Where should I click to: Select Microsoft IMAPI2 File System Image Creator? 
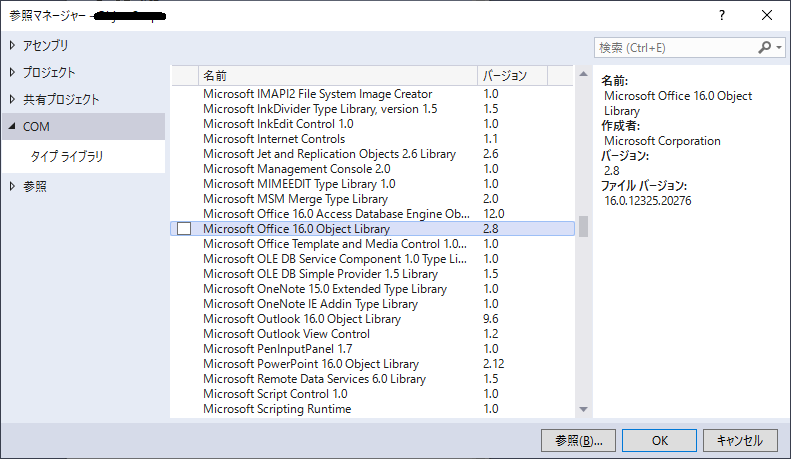pyautogui.click(x=372, y=94)
